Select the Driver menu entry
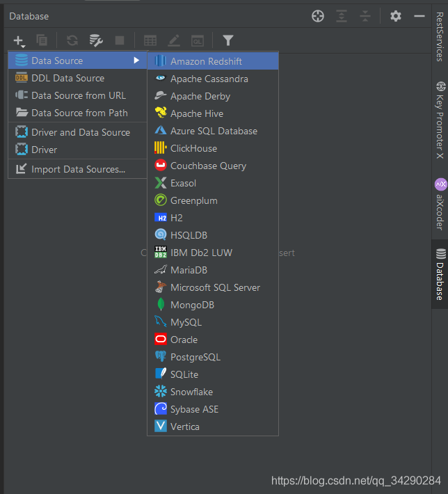Screen dimensions: 448x494 point(77,150)
